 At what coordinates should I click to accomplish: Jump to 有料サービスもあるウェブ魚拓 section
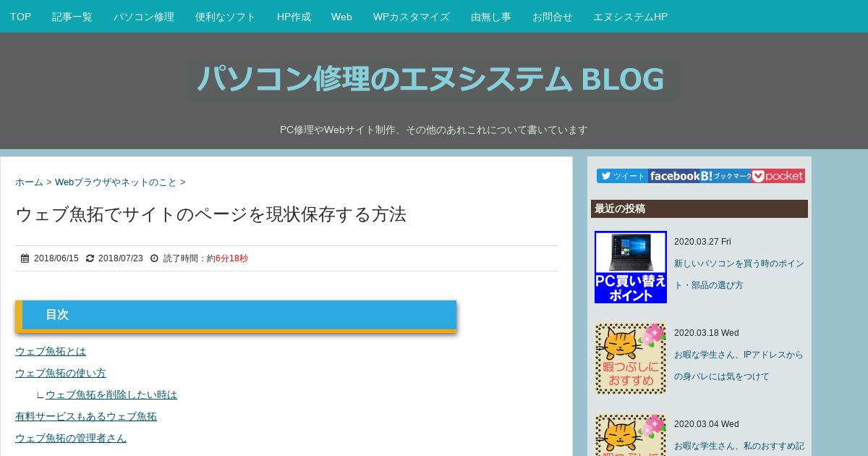86,416
